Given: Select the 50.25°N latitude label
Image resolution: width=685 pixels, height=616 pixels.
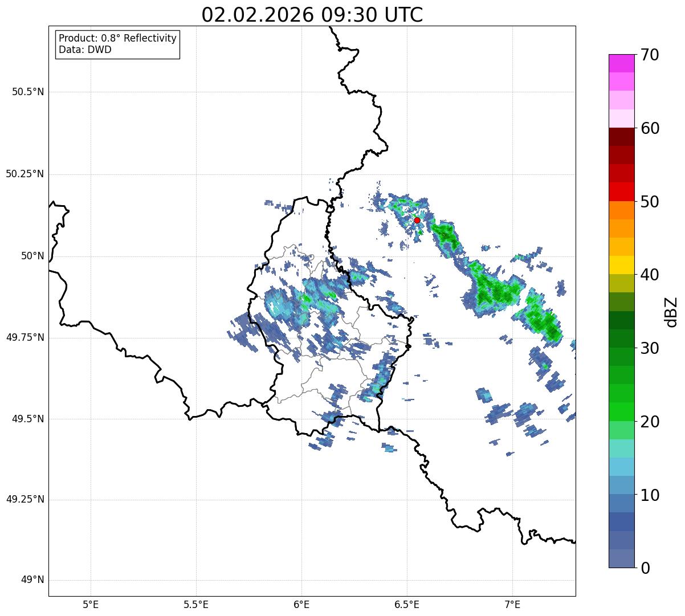Looking at the screenshot, I should (25, 174).
